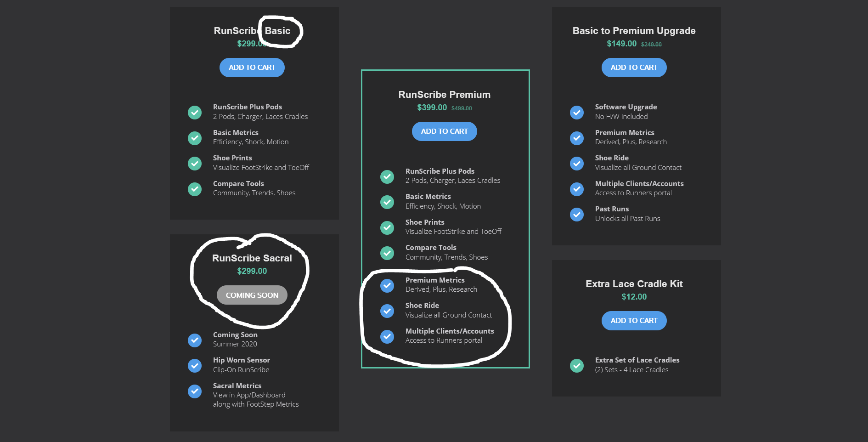
Task: Click the (2) Sets - 4 Lace Cradles text
Action: pyautogui.click(x=632, y=370)
